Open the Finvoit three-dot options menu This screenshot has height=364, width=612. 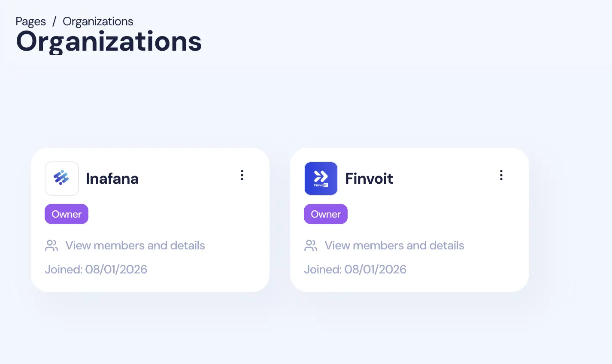(x=501, y=175)
